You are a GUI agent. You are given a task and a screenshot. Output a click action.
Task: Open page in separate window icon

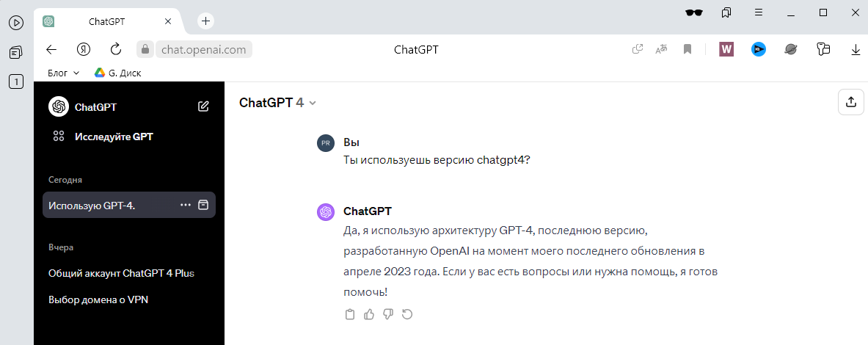tap(638, 49)
